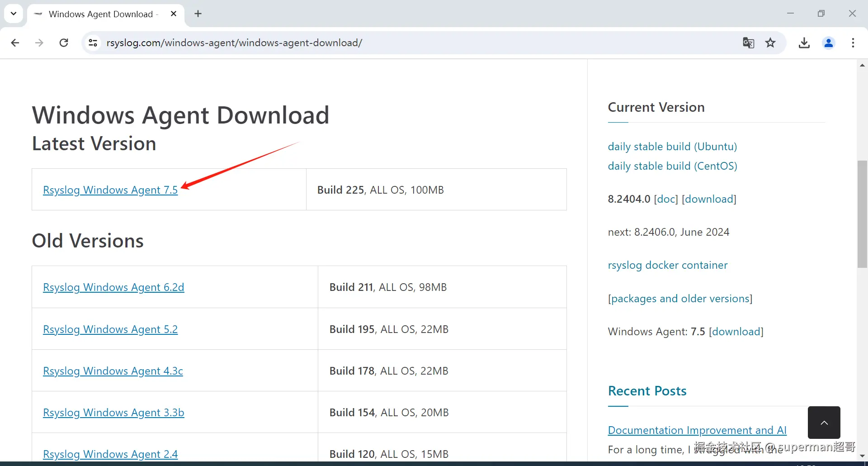Close the Windows Agent Download tab
Viewport: 868px width, 466px height.
174,14
